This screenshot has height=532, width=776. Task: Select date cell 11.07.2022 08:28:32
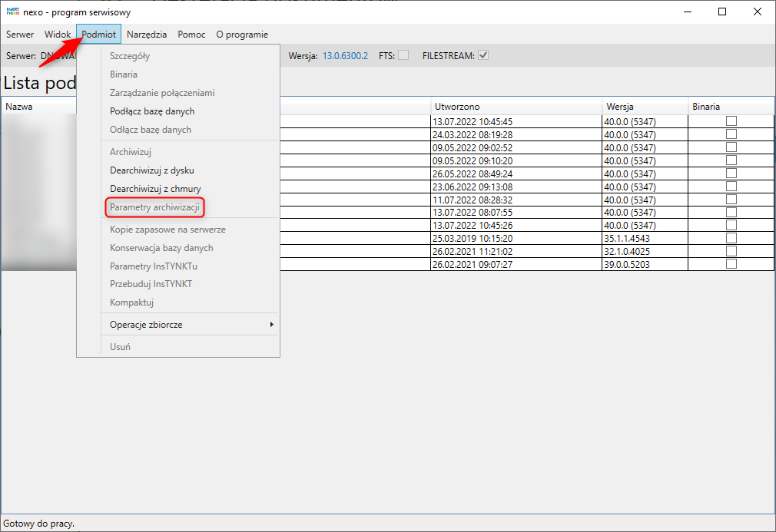[516, 200]
